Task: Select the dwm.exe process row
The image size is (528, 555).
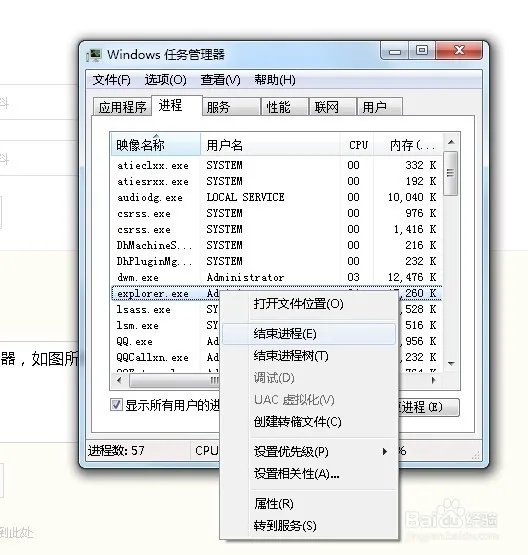Action: click(276, 277)
